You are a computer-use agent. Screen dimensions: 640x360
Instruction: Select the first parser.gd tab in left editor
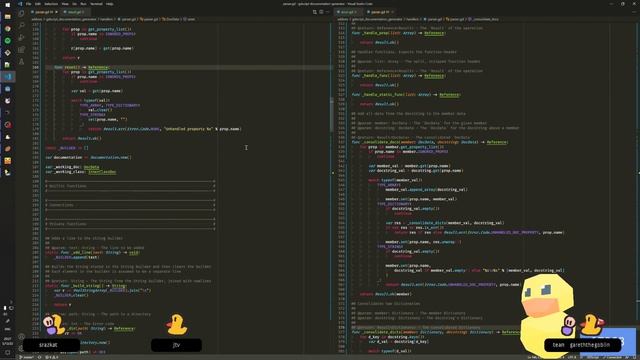click(x=44, y=12)
